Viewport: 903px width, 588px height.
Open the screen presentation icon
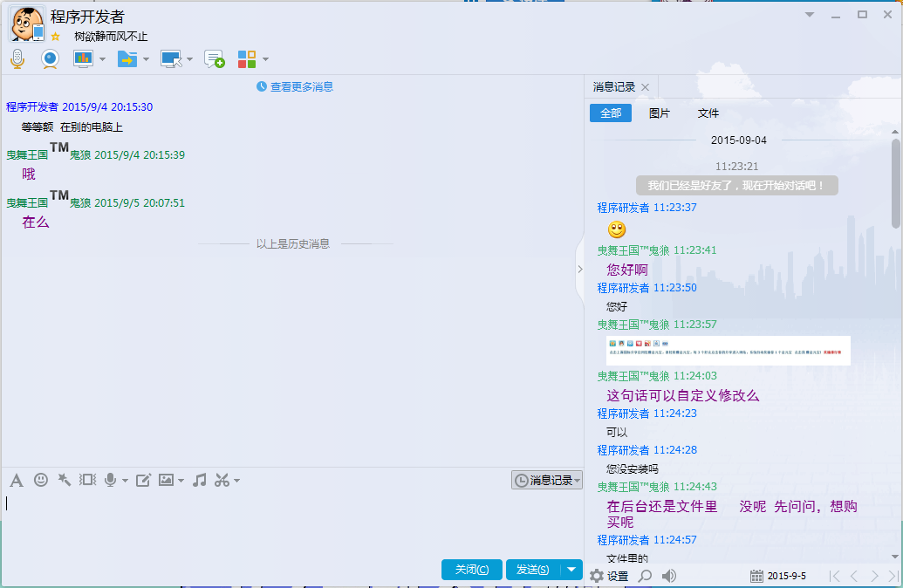point(84,58)
